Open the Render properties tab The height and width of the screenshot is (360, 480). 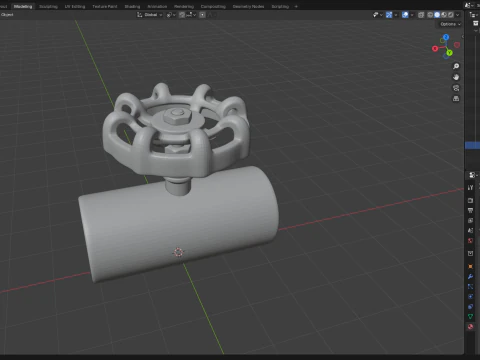tap(470, 200)
